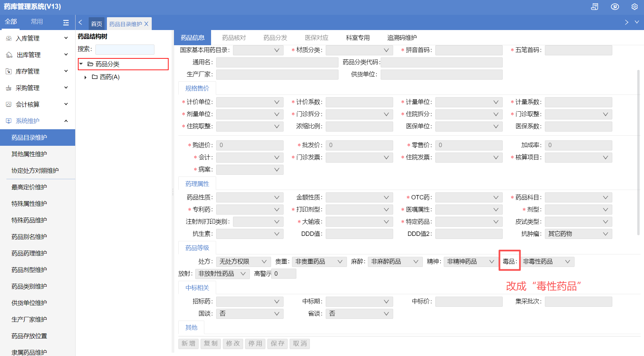Click the tab scroll-left arrow
Viewport: 644px width, 356px height.
(80, 22)
